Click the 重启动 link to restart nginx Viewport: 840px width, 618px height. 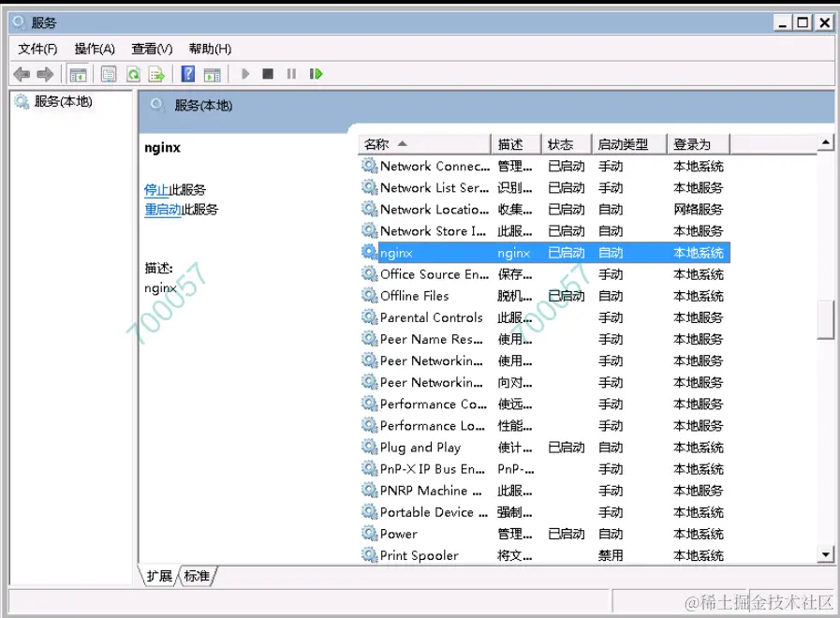click(163, 210)
